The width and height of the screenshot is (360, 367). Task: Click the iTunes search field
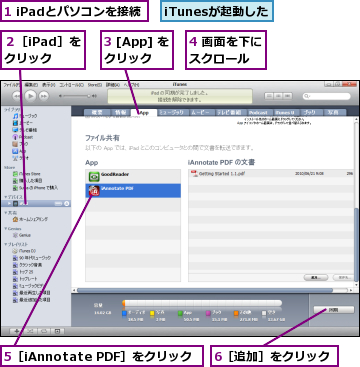coord(327,96)
